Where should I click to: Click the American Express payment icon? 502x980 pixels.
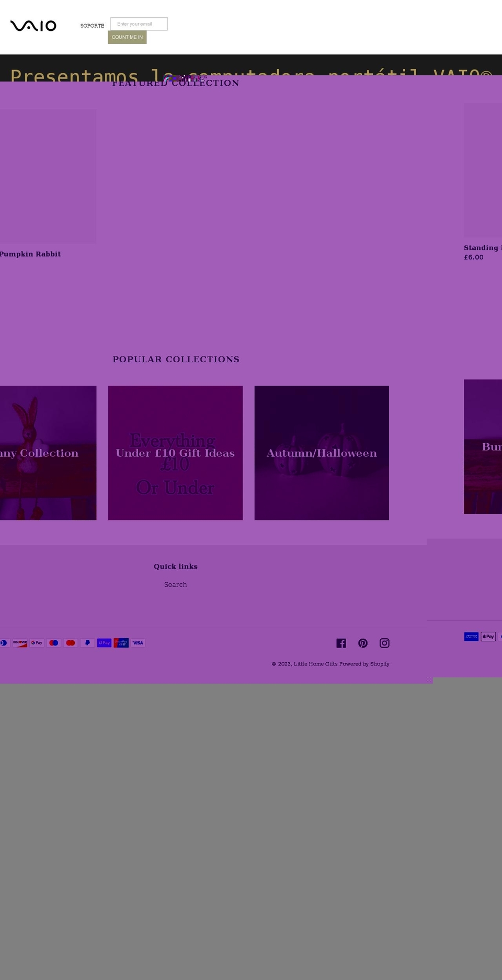click(471, 637)
